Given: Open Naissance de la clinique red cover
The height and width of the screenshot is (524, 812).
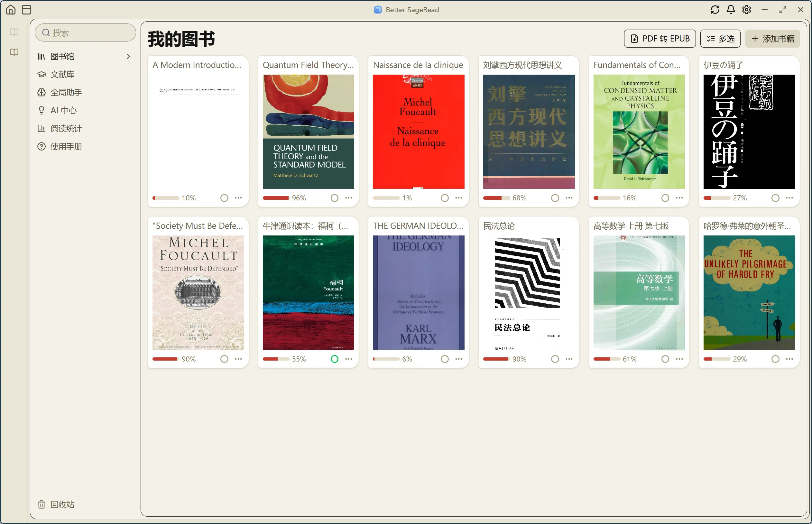Looking at the screenshot, I should pos(419,132).
